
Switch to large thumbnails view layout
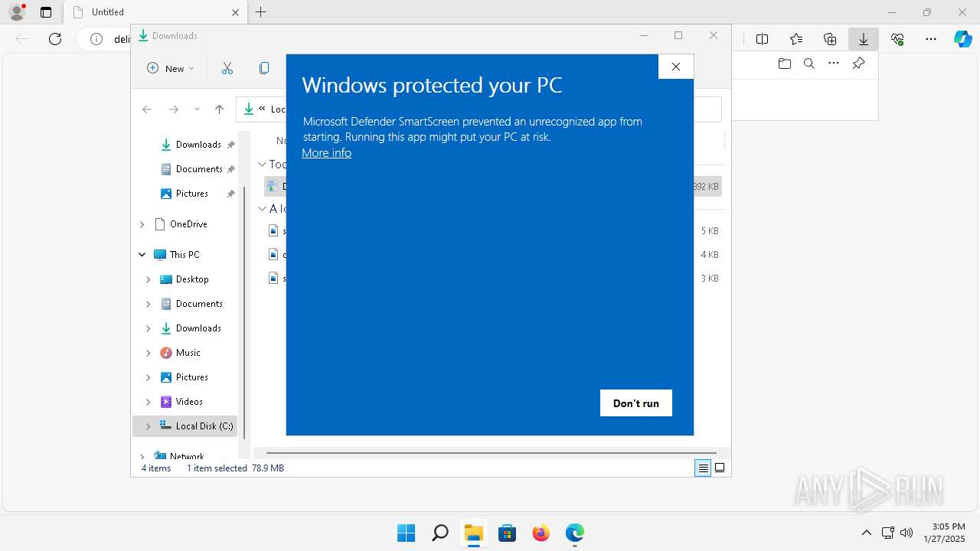(720, 468)
